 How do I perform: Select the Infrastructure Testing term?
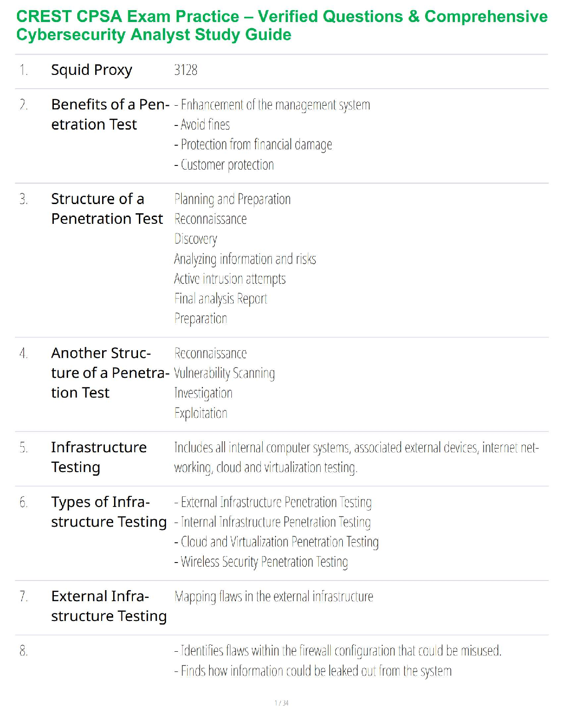[x=99, y=457]
